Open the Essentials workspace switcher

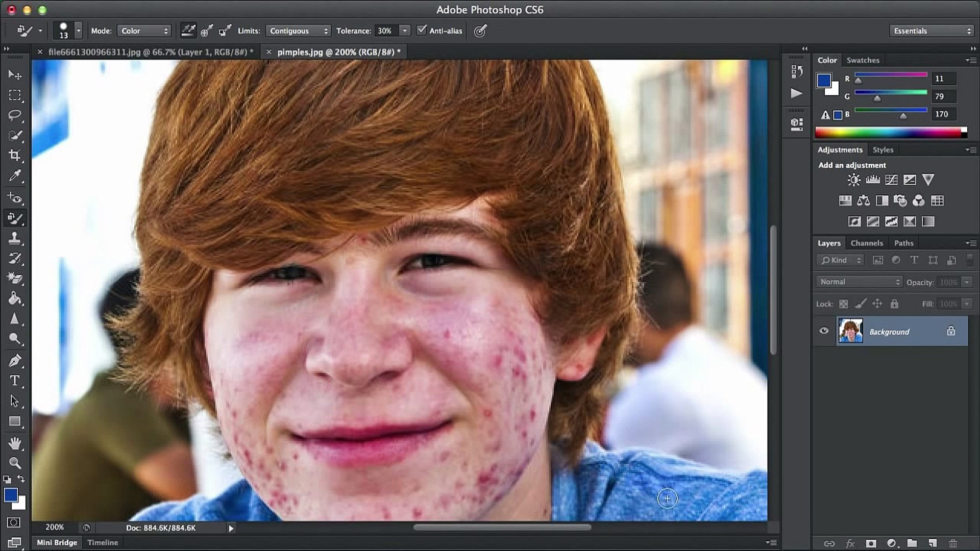pyautogui.click(x=931, y=31)
